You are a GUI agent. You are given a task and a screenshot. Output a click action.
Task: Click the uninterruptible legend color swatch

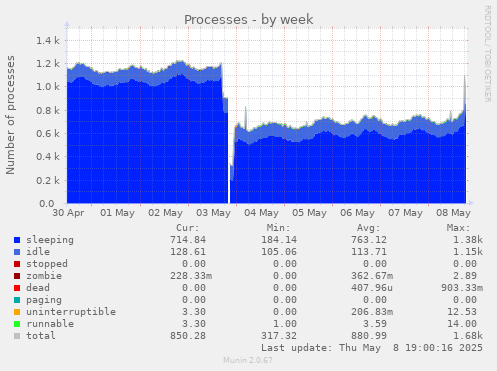coord(17,312)
